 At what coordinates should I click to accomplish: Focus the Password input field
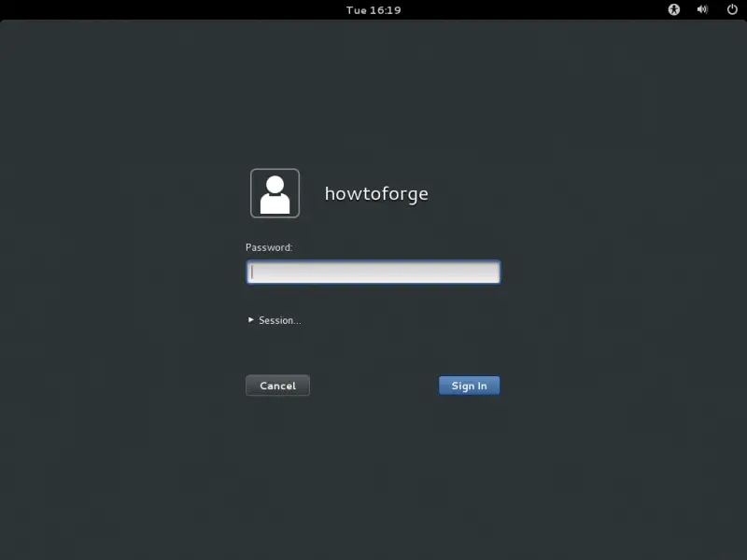coord(373,272)
